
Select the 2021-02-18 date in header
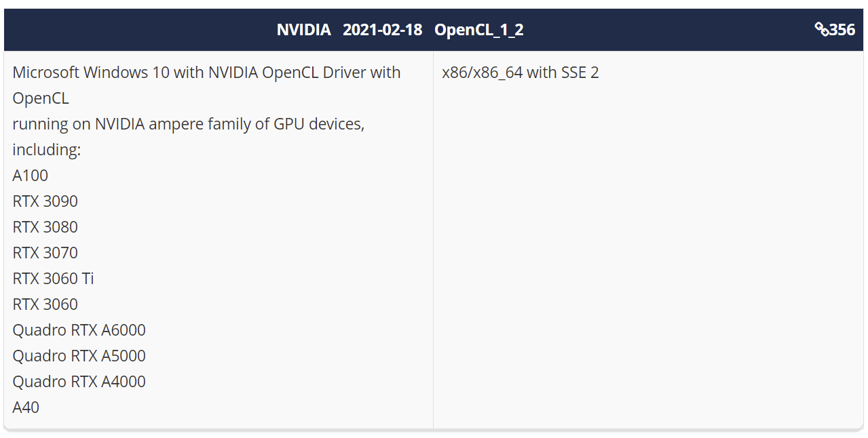tap(382, 30)
